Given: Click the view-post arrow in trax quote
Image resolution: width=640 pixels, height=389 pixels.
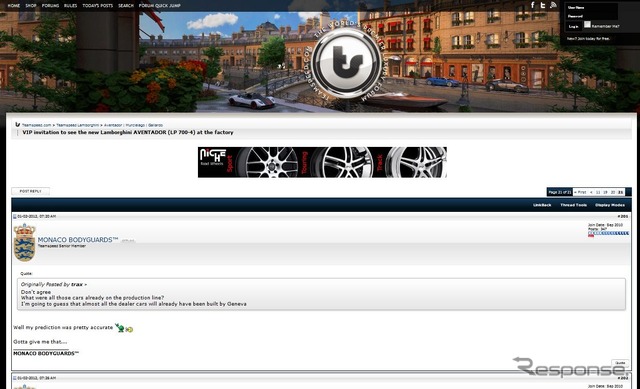Looking at the screenshot, I should [86, 285].
